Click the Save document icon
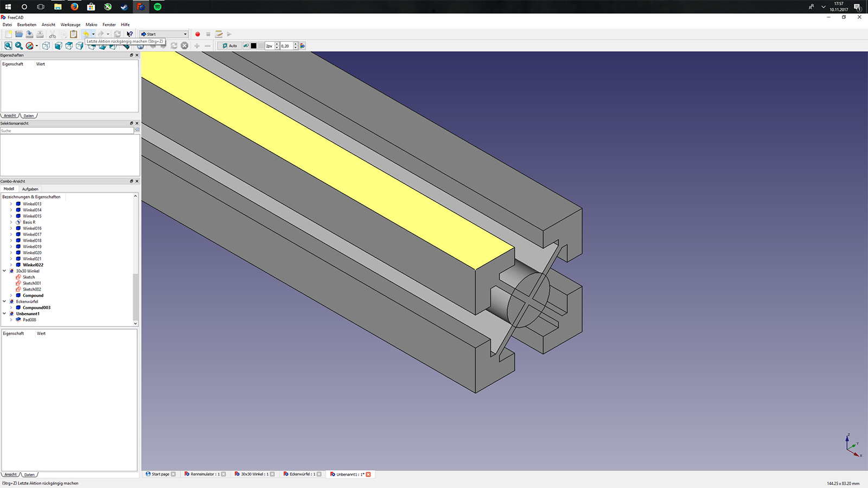 (x=29, y=34)
